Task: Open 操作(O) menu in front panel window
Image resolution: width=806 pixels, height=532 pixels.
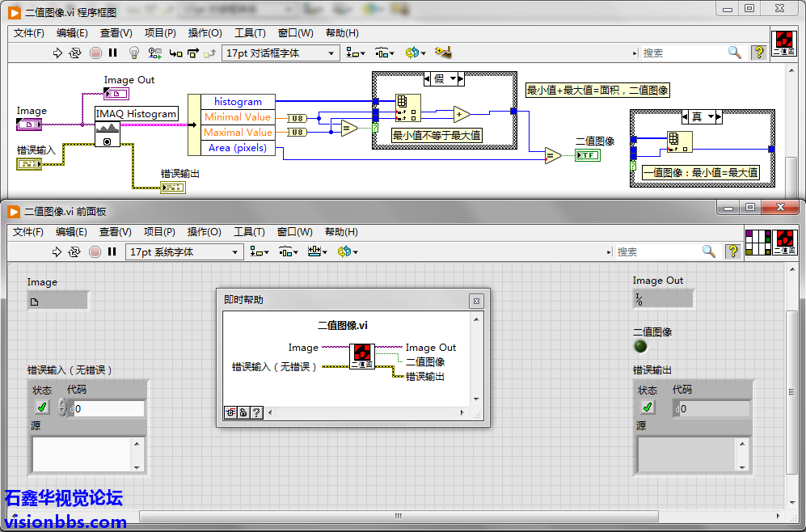Action: coord(204,232)
